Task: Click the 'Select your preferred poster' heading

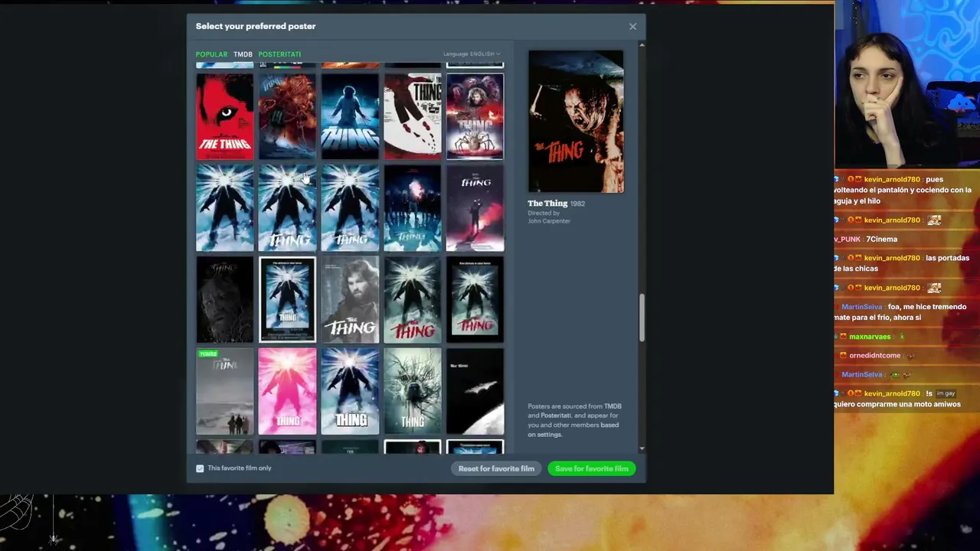Action: (256, 26)
